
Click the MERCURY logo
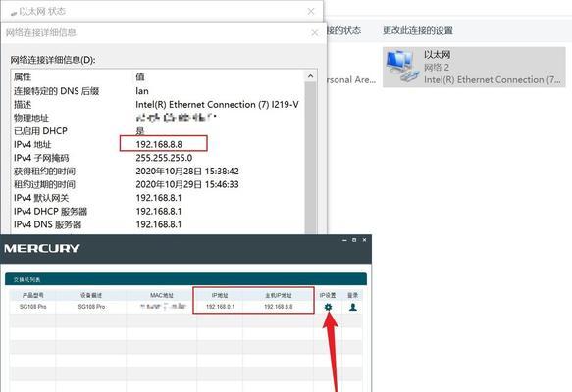[x=42, y=249]
